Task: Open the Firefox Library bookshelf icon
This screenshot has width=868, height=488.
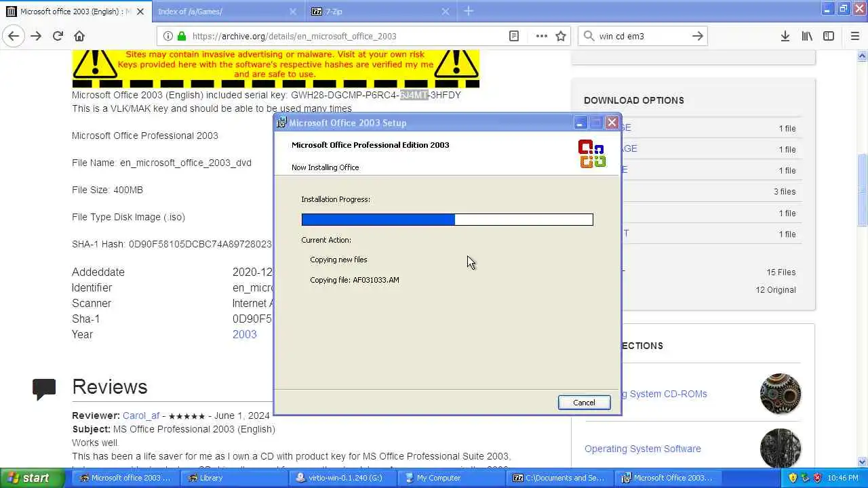Action: (807, 36)
